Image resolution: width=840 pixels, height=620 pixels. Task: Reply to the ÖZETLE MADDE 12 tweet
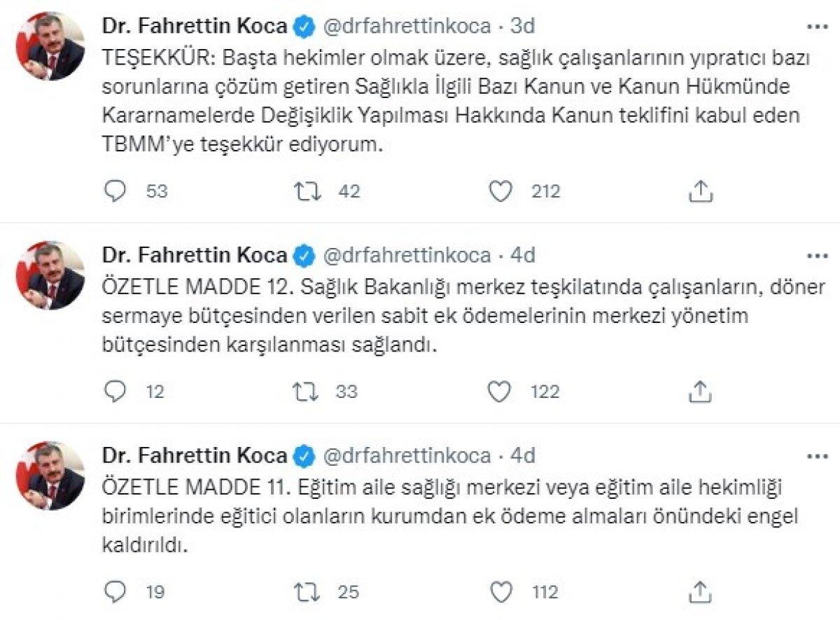[117, 390]
